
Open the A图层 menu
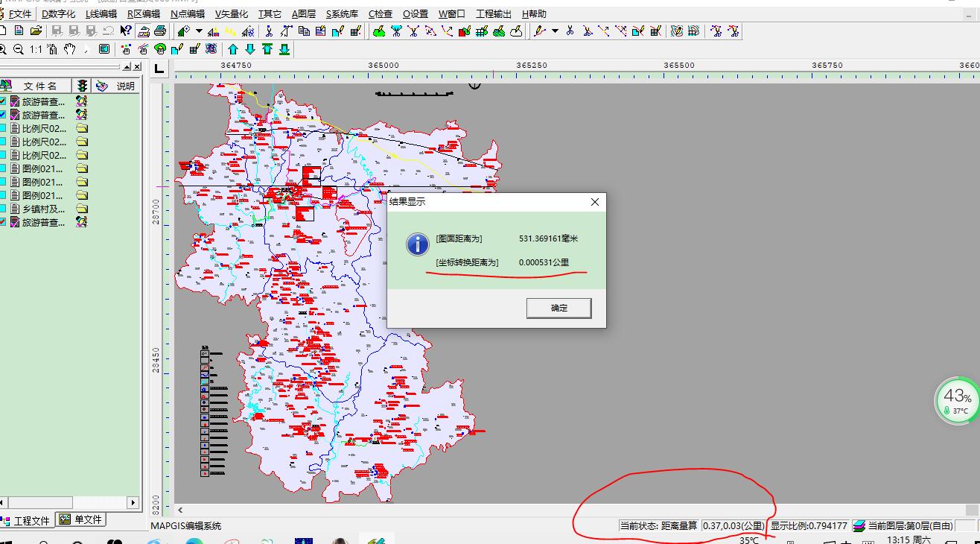(x=303, y=13)
